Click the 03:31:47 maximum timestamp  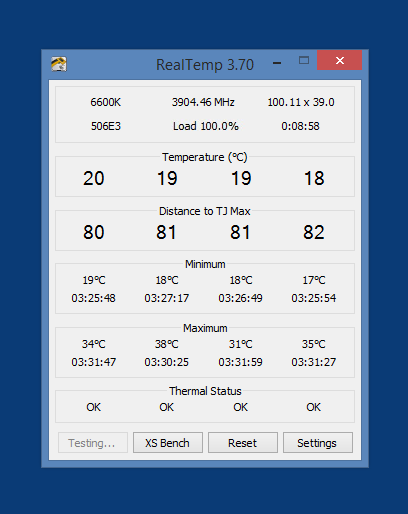(94, 362)
